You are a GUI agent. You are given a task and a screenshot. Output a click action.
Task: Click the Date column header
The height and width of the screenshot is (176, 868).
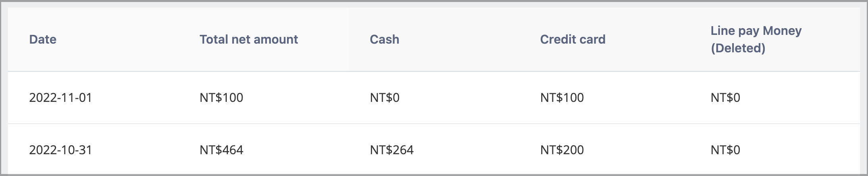(43, 39)
